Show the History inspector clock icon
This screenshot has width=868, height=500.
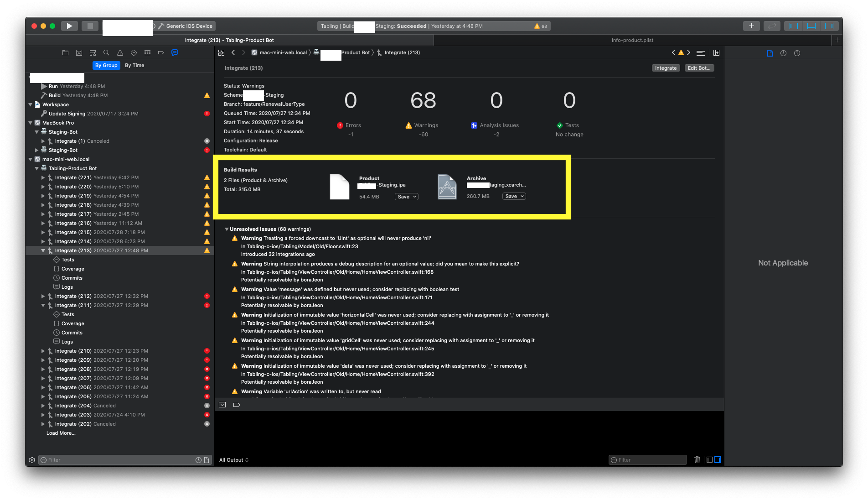pos(783,53)
